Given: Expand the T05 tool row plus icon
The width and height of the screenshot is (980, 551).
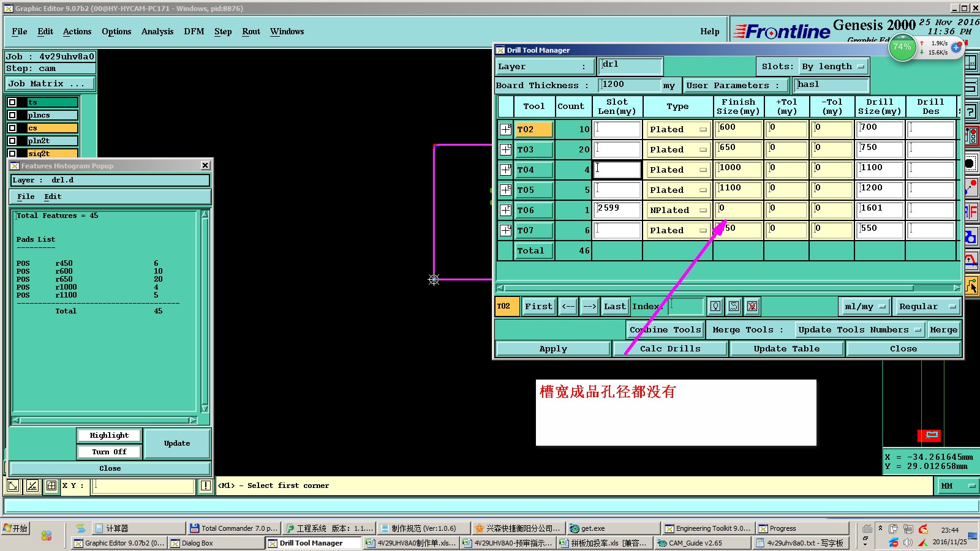Looking at the screenshot, I should point(505,190).
